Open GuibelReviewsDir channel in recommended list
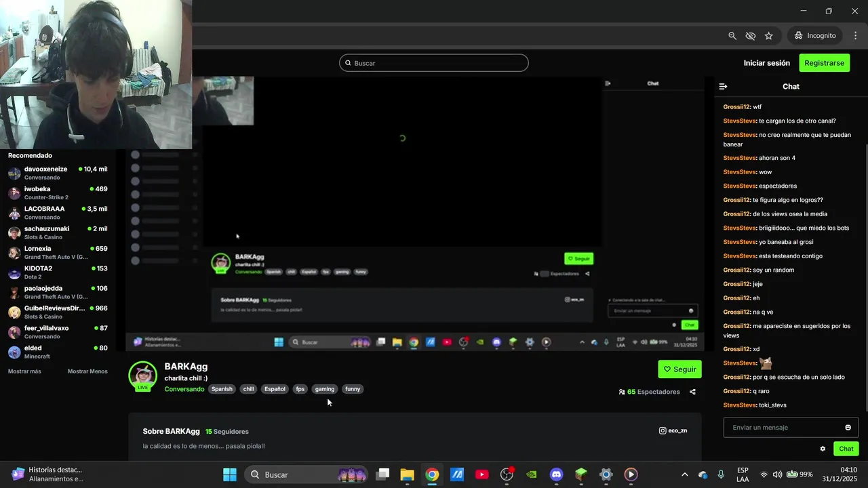The image size is (868, 488). point(58,312)
